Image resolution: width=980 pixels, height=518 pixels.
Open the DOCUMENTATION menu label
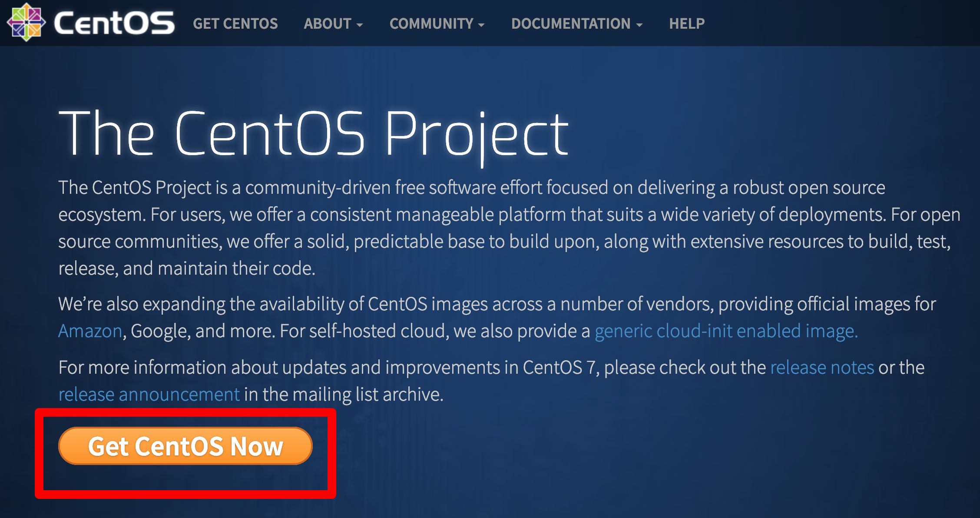click(x=571, y=23)
